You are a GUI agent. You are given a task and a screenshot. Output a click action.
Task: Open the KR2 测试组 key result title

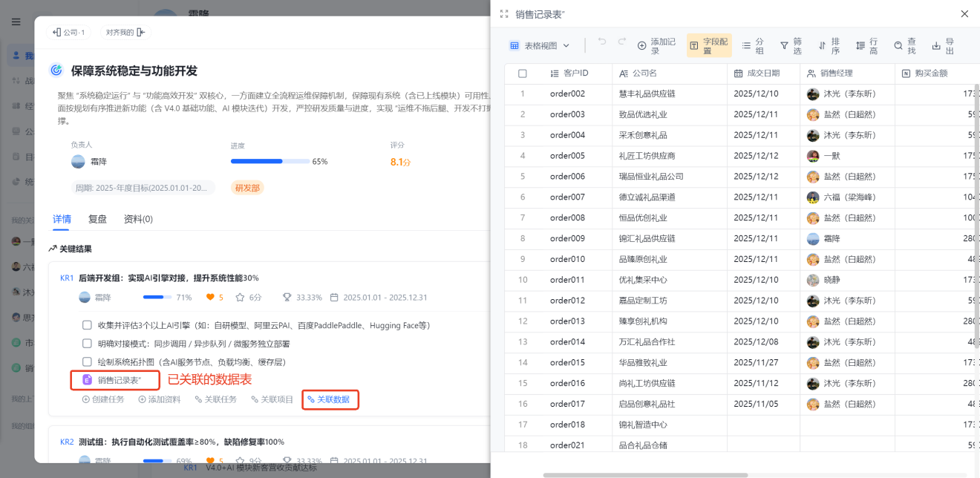[181, 442]
